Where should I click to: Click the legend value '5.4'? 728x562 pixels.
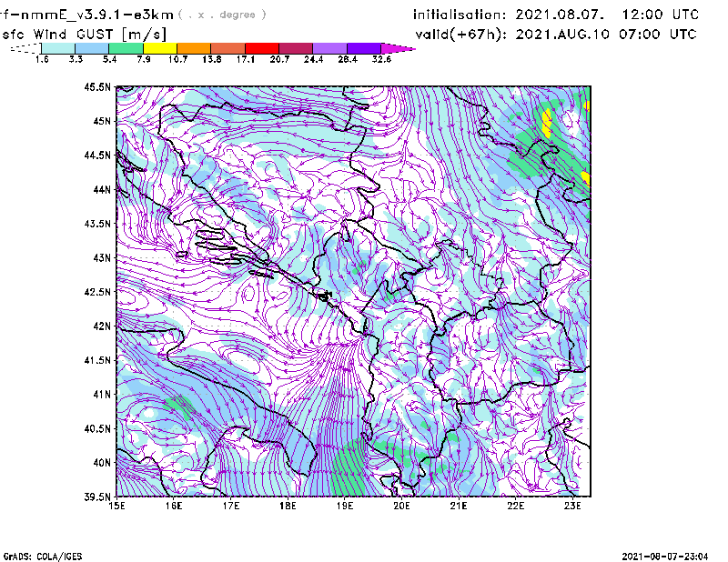109,59
